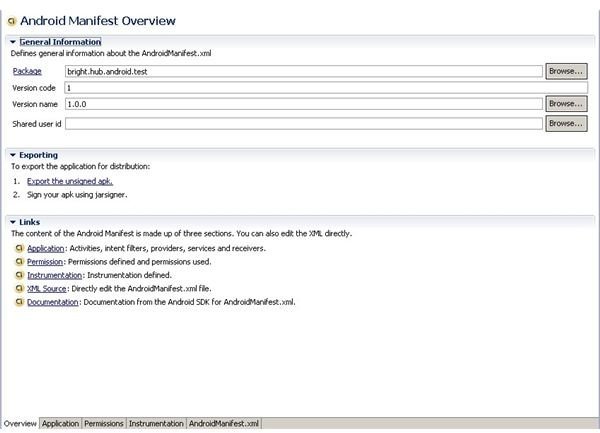Click the 'Version name' label
This screenshot has width=600, height=433.
pyautogui.click(x=35, y=104)
